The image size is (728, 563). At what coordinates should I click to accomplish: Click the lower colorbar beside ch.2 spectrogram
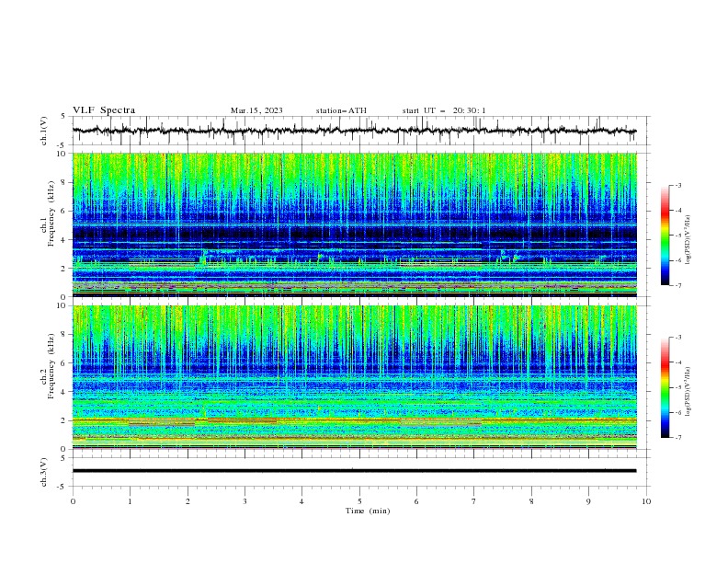665,387
